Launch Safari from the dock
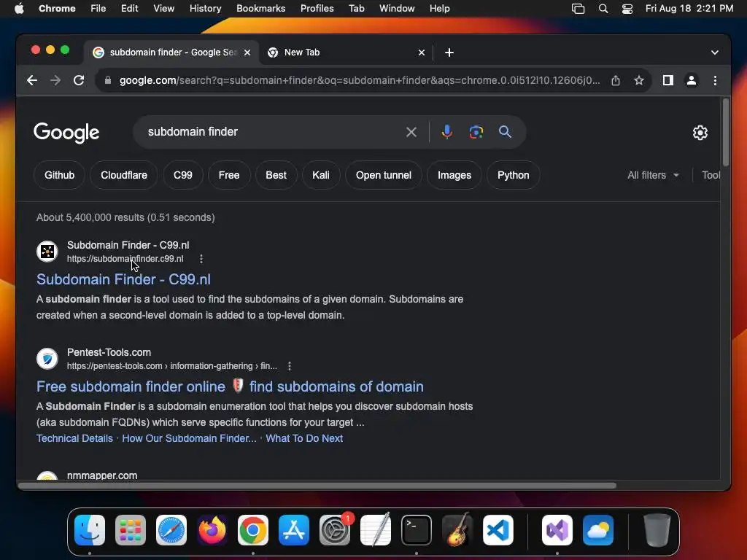The height and width of the screenshot is (560, 747). [x=171, y=530]
